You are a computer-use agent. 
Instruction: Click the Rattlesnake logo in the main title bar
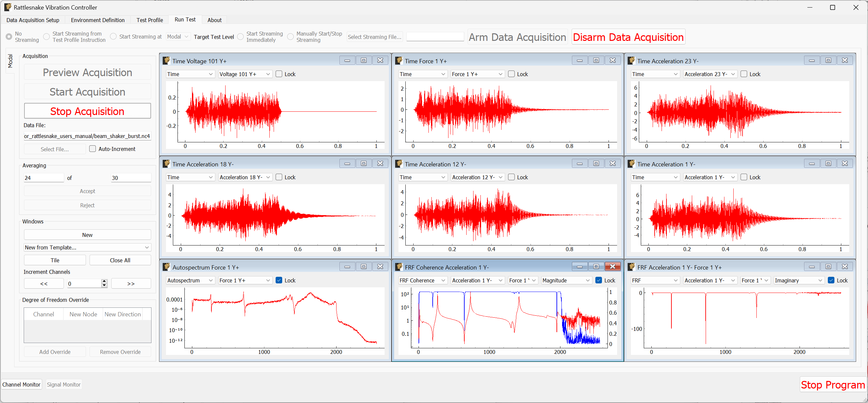(x=8, y=7)
